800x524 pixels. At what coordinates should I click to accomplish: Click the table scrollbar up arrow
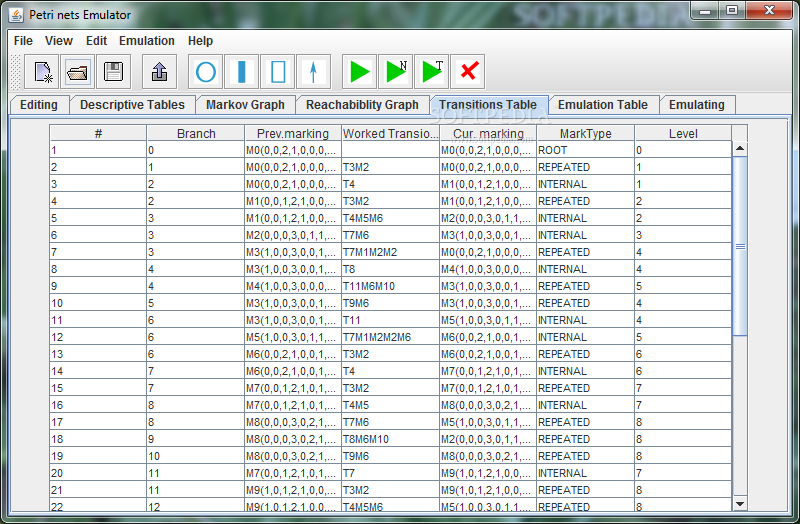(740, 148)
